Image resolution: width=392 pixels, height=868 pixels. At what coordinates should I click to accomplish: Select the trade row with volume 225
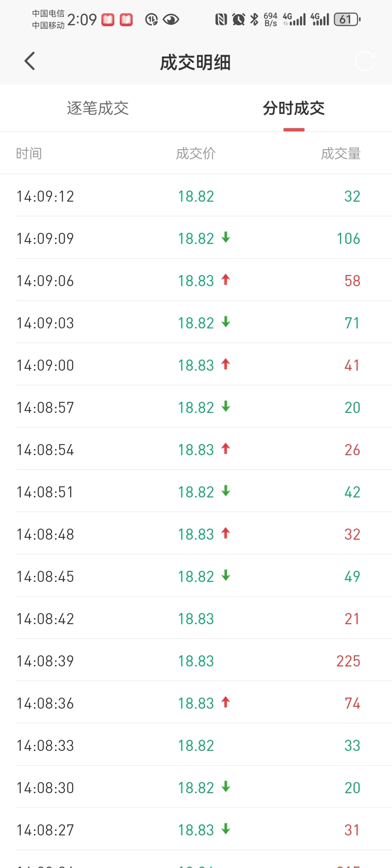[x=196, y=661]
